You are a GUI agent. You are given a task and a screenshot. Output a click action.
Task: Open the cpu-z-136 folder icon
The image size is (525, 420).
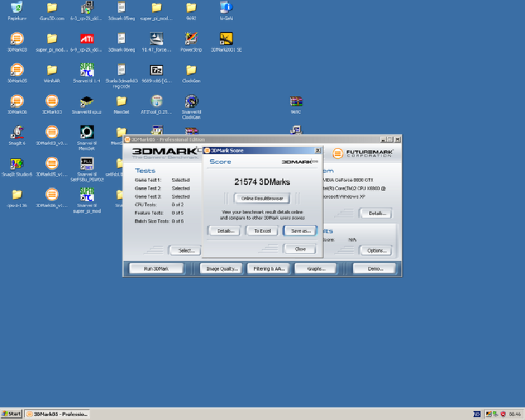coord(17,198)
